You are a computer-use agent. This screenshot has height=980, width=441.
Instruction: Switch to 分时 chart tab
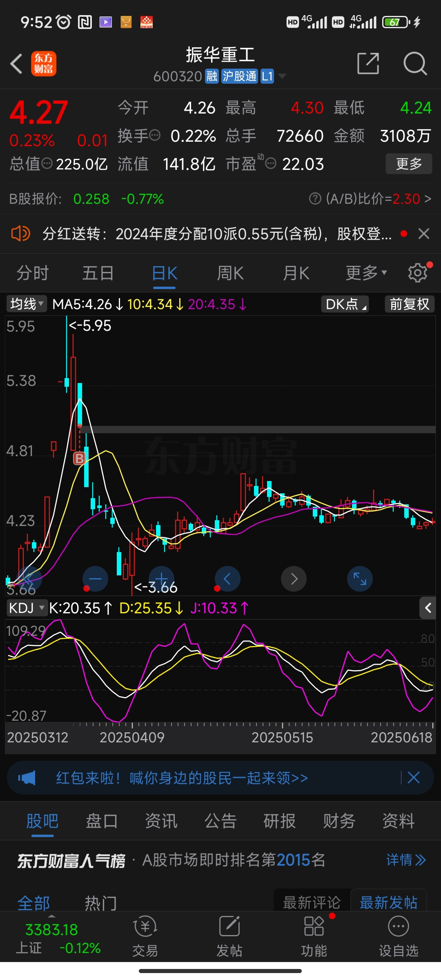click(33, 273)
